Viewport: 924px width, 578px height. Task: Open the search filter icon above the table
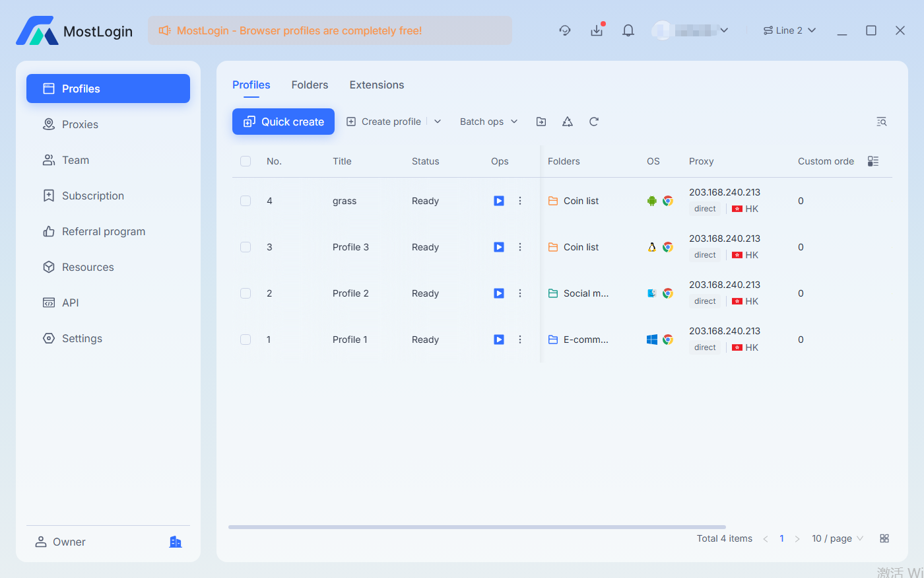click(882, 122)
